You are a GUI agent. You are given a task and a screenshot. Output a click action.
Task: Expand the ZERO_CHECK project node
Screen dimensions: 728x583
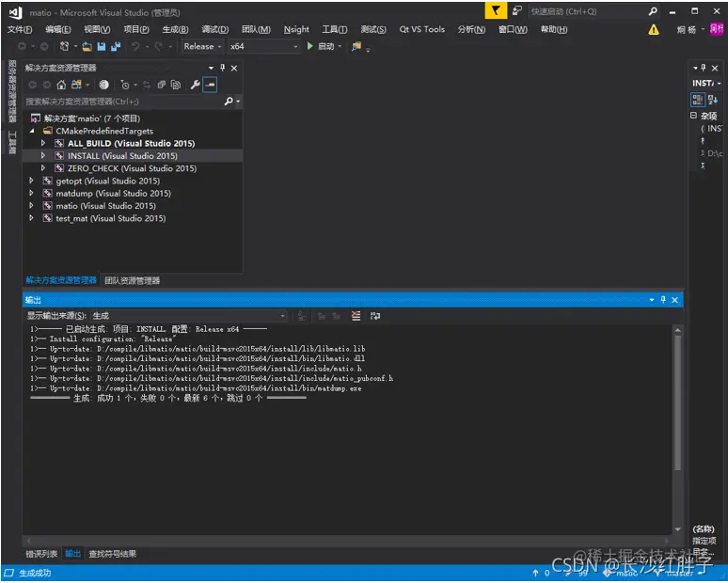[x=43, y=168]
